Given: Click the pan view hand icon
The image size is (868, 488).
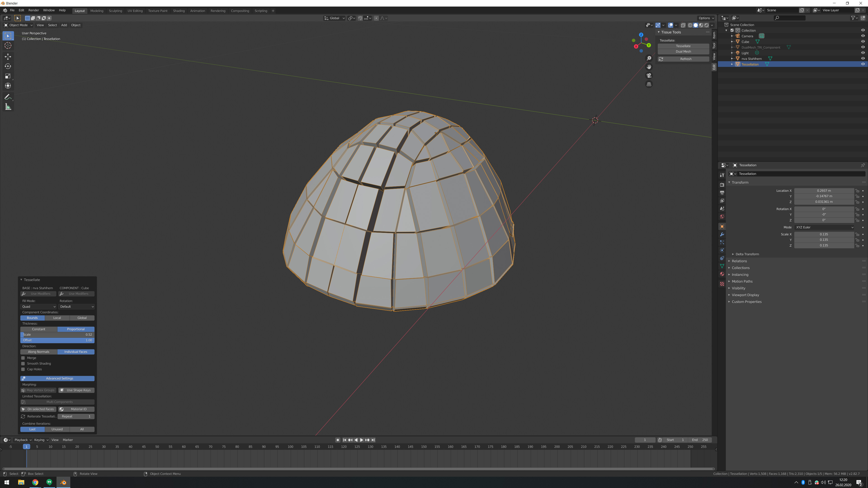Looking at the screenshot, I should [x=649, y=67].
